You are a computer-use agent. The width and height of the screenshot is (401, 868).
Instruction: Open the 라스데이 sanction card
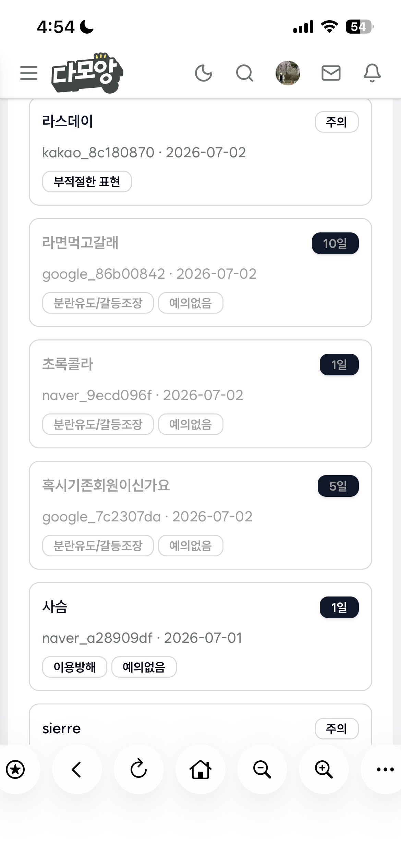[200, 152]
